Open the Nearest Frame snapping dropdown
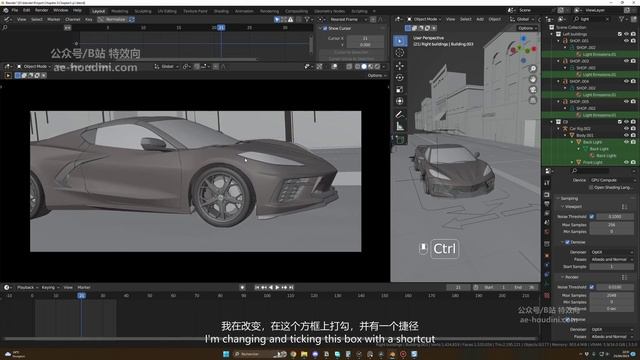 click(348, 19)
